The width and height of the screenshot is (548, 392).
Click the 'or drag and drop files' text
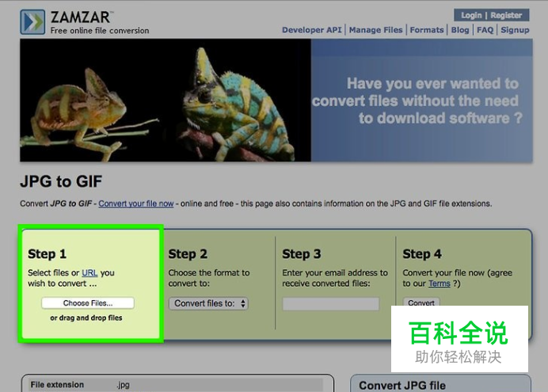pyautogui.click(x=86, y=318)
